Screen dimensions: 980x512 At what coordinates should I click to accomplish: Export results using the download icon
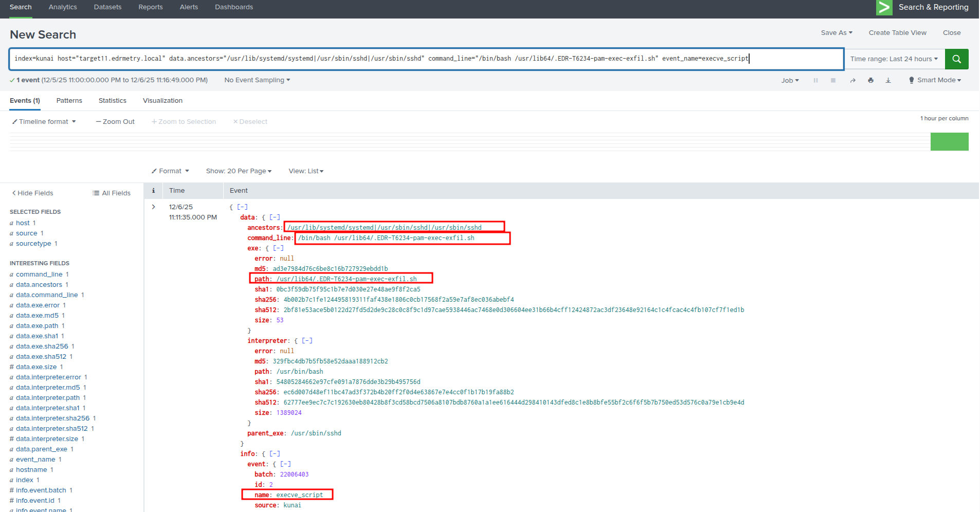tap(888, 81)
